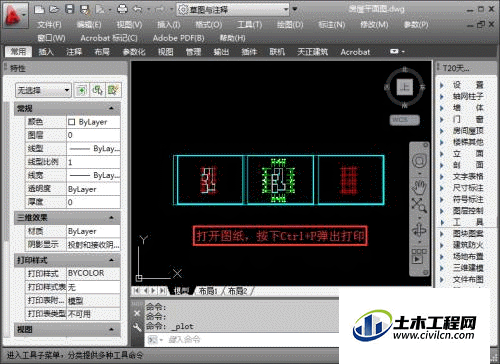Click the 线型 ByLayer value field

click(x=93, y=149)
